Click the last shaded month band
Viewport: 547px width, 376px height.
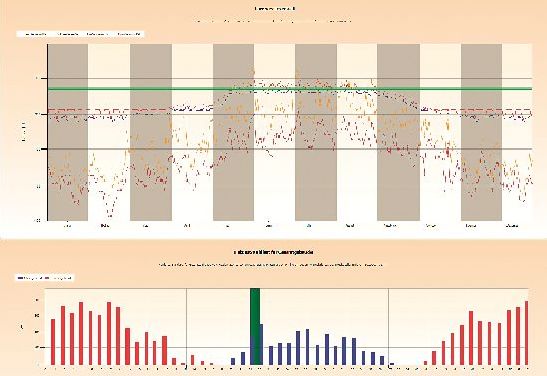481,132
